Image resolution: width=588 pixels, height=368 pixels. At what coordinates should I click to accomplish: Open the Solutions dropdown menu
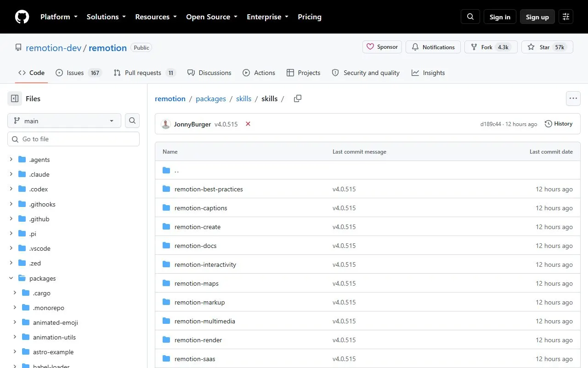pos(106,17)
